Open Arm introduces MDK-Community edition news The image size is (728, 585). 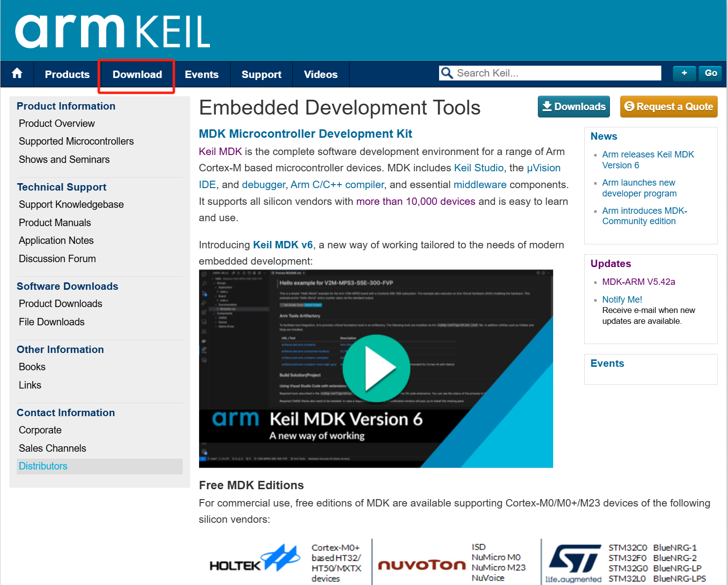645,216
